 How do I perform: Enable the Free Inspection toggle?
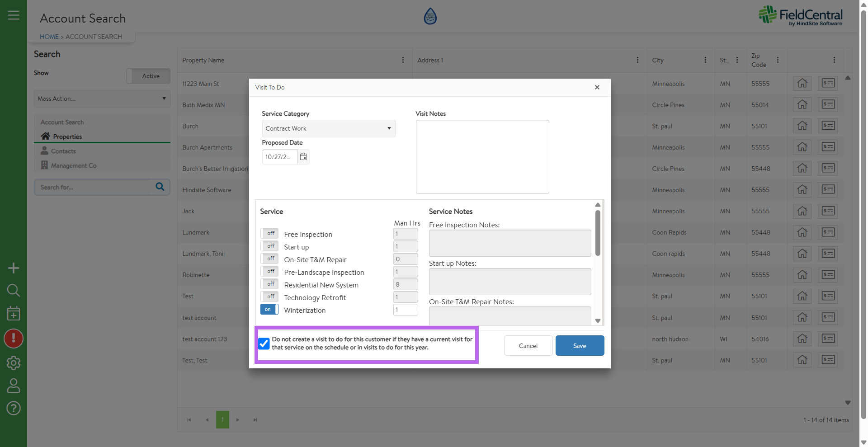click(x=269, y=234)
